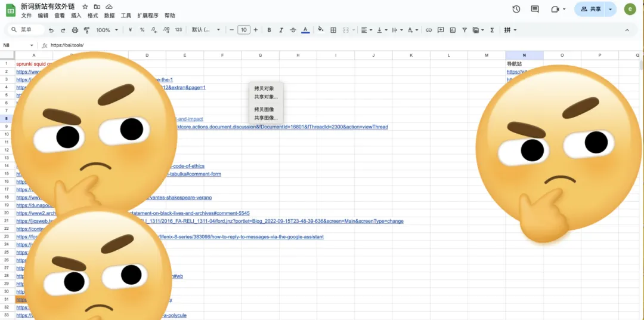The height and width of the screenshot is (320, 644).
Task: Format the cell as currency ¥
Action: [x=130, y=30]
